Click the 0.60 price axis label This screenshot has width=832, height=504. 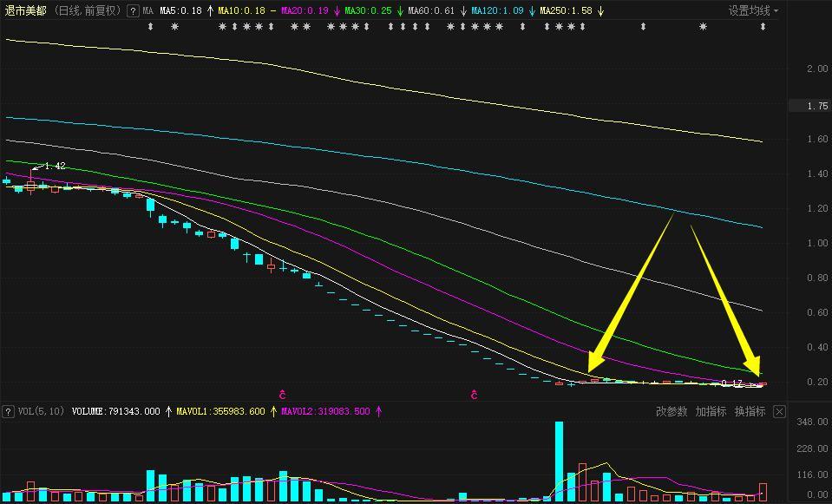[x=817, y=312]
